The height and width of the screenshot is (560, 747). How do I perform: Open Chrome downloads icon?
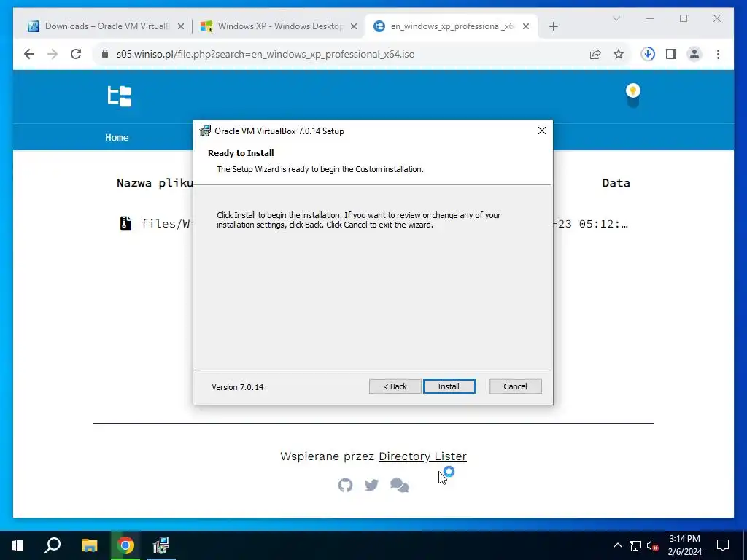(x=648, y=54)
